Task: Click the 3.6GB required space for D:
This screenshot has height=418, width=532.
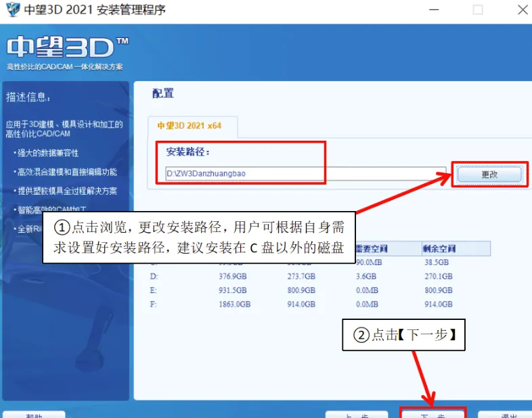Action: point(366,276)
